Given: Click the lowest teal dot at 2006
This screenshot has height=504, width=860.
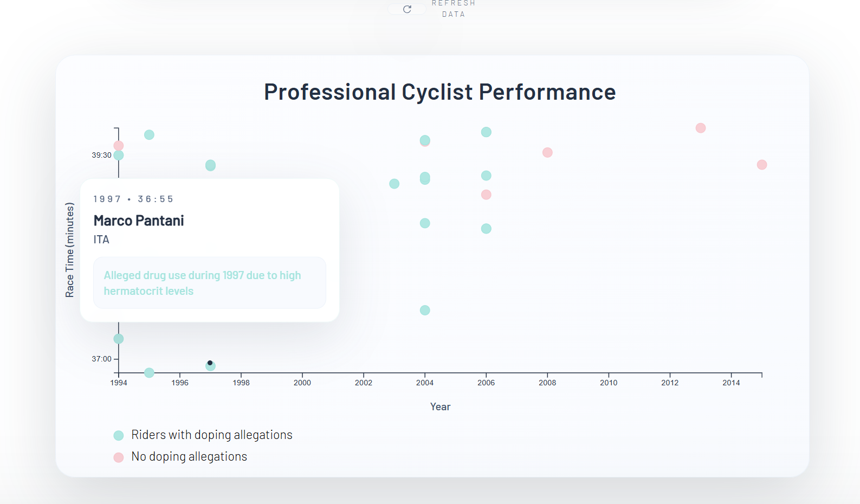Looking at the screenshot, I should (x=486, y=229).
